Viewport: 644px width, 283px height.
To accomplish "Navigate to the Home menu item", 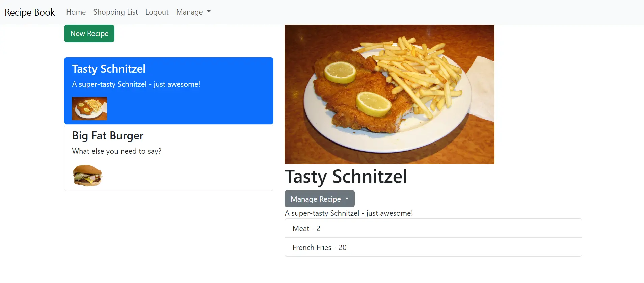I will tap(76, 12).
